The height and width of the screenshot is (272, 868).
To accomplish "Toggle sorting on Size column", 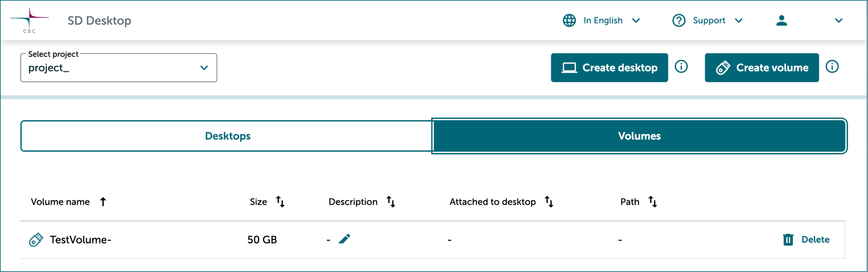I will click(280, 202).
